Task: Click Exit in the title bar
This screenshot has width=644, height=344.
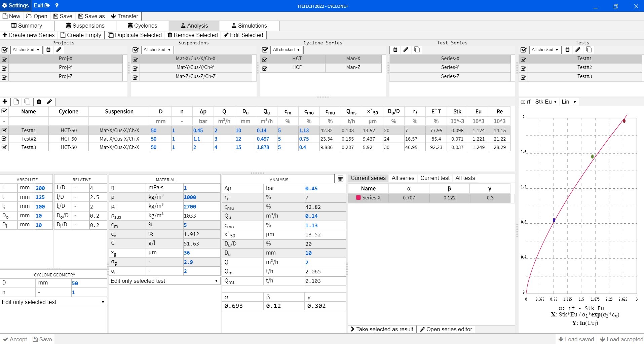Action: (42, 5)
